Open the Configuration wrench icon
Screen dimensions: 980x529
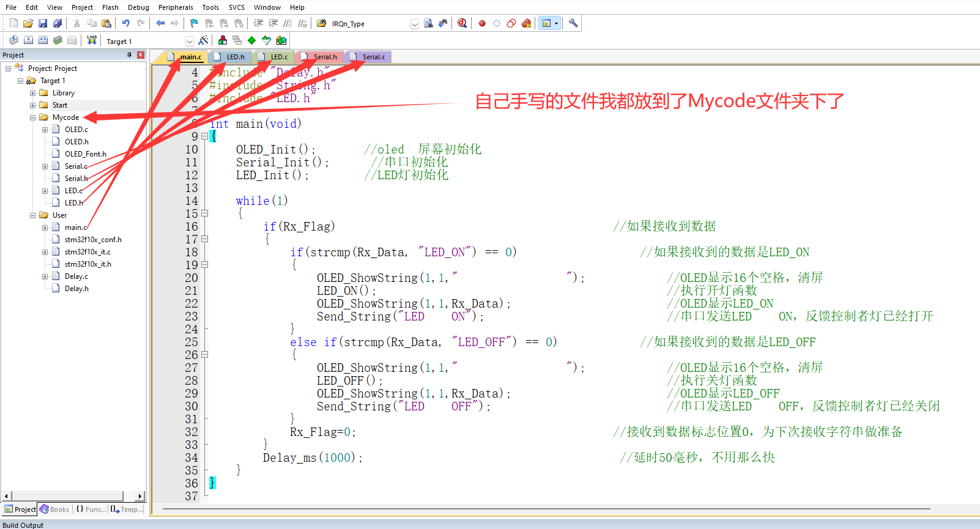coord(573,23)
